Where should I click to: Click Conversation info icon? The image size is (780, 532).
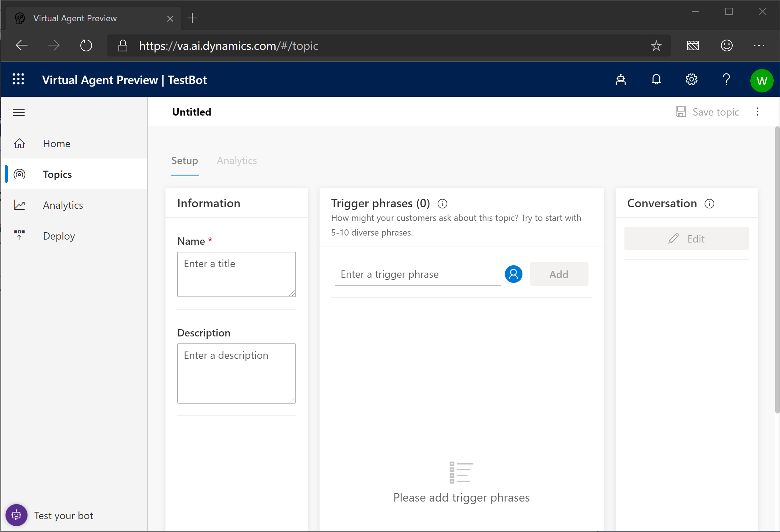tap(709, 204)
